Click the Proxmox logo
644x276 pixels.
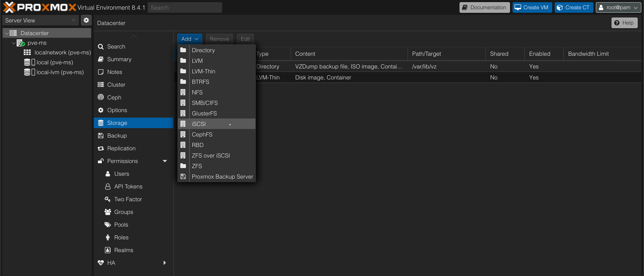39,7
